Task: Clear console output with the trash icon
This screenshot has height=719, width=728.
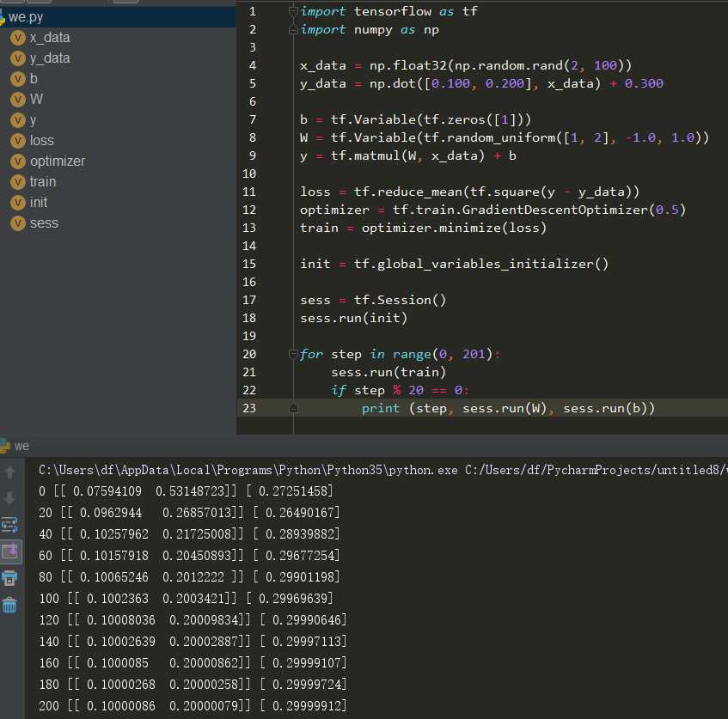Action: [x=9, y=605]
